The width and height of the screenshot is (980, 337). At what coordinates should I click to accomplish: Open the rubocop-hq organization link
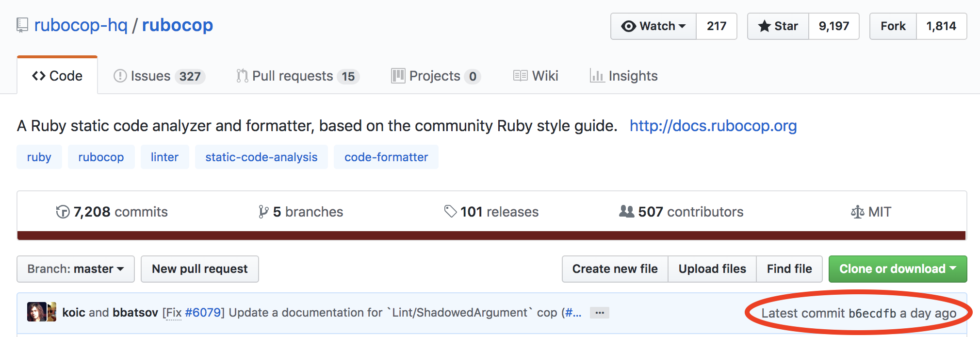[81, 25]
